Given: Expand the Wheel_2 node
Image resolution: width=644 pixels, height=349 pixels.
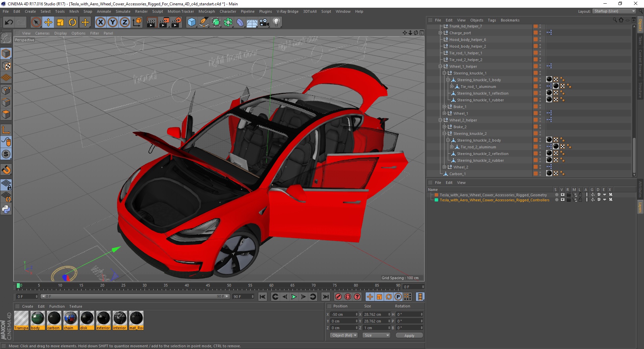Looking at the screenshot, I should tap(444, 167).
